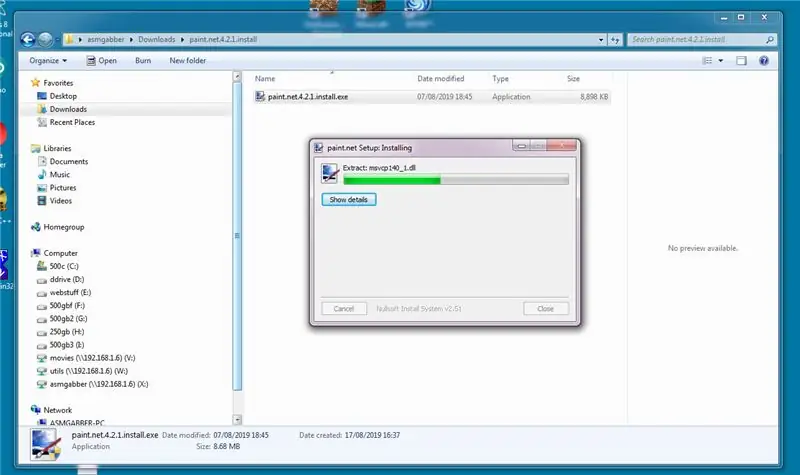This screenshot has width=800, height=475.
Task: Sort files by the Name column header
Action: pos(265,79)
